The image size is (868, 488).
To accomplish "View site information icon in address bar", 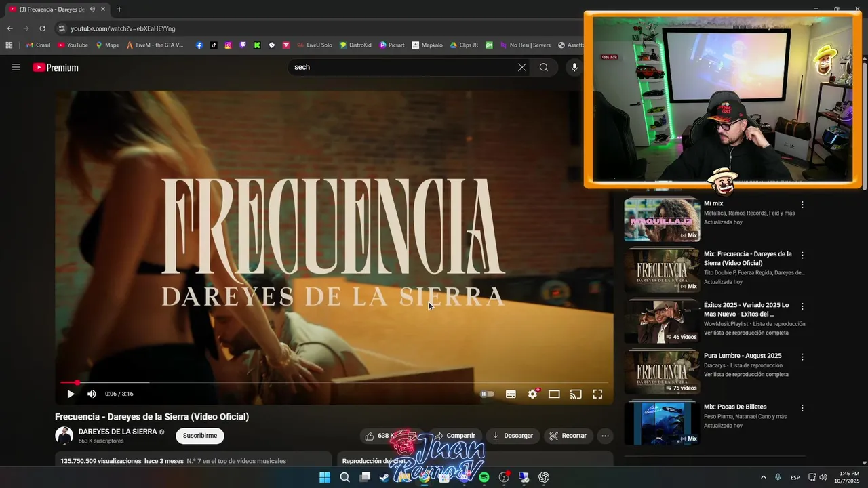I will (x=62, y=28).
